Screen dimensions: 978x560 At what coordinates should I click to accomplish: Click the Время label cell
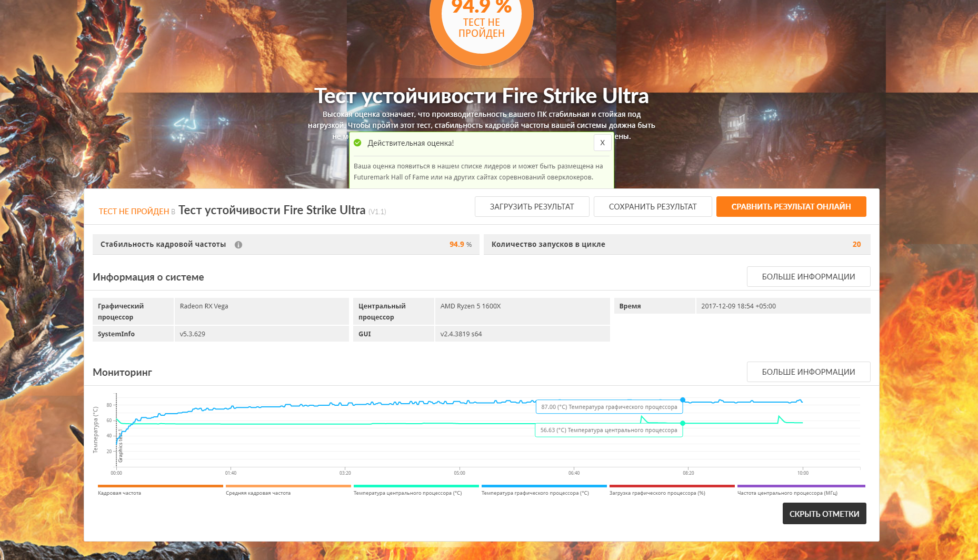tap(655, 306)
